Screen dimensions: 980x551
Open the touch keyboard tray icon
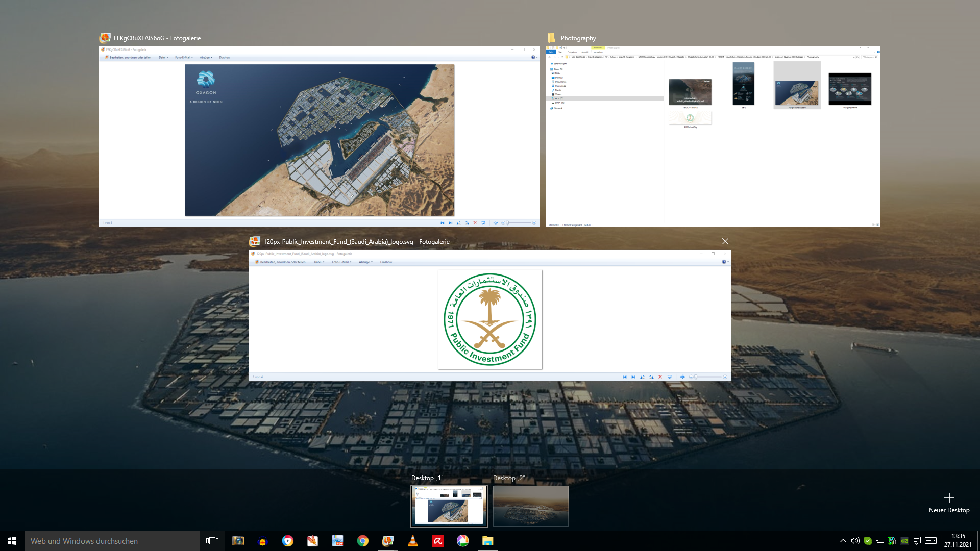[x=930, y=541]
